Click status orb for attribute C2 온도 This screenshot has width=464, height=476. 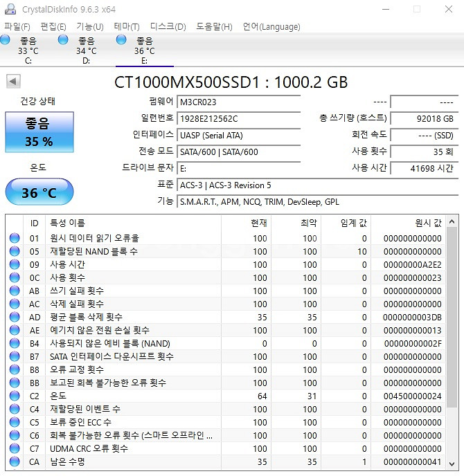click(15, 396)
